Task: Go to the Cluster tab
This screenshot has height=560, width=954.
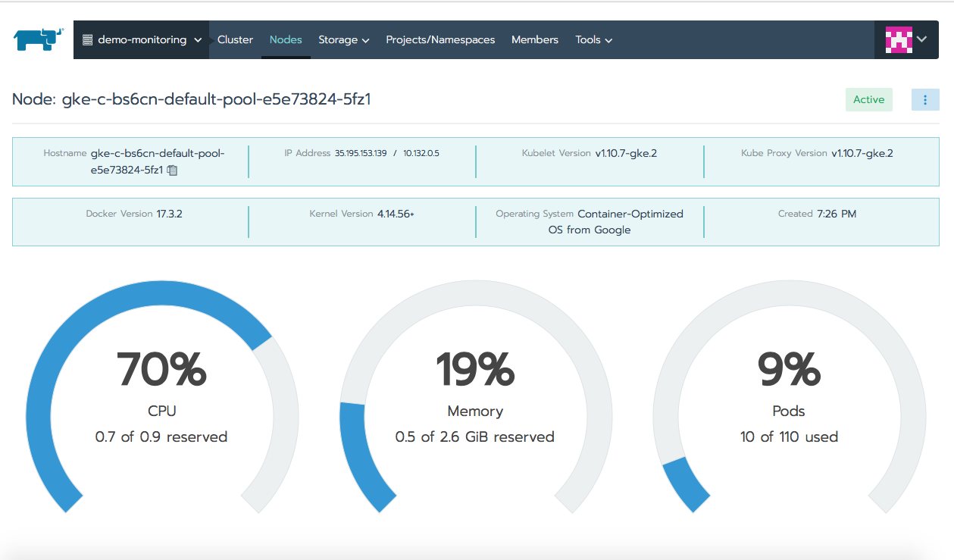Action: tap(235, 39)
